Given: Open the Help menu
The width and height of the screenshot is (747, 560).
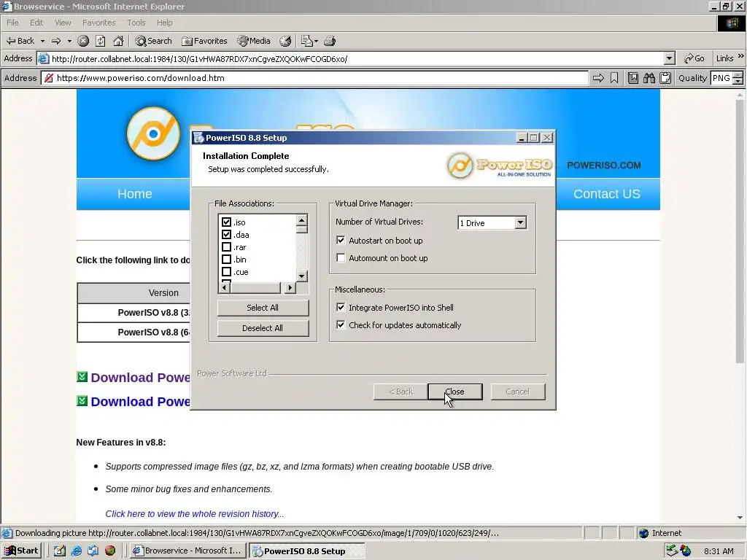Looking at the screenshot, I should 164,23.
